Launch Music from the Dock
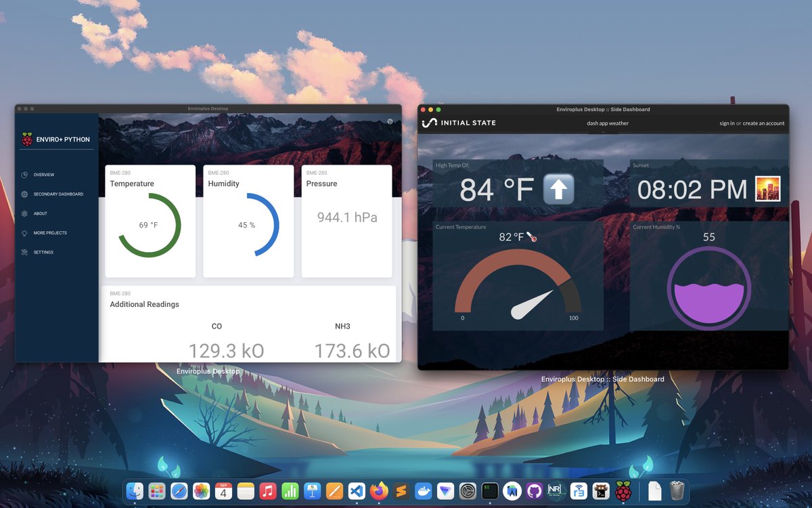 click(x=268, y=490)
